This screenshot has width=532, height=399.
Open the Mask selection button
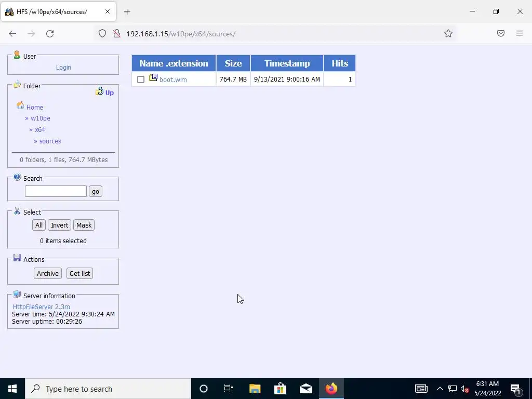click(x=84, y=225)
